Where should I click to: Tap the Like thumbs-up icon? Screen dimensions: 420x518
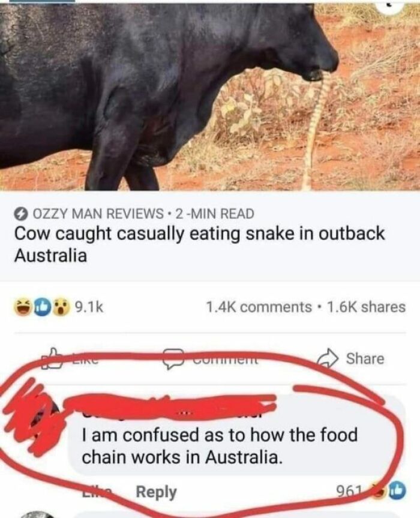click(x=52, y=358)
